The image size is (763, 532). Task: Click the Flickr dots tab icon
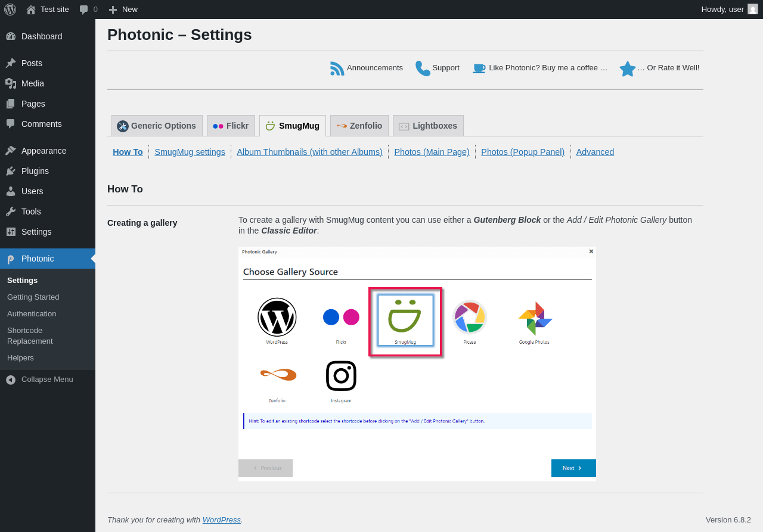(x=218, y=126)
